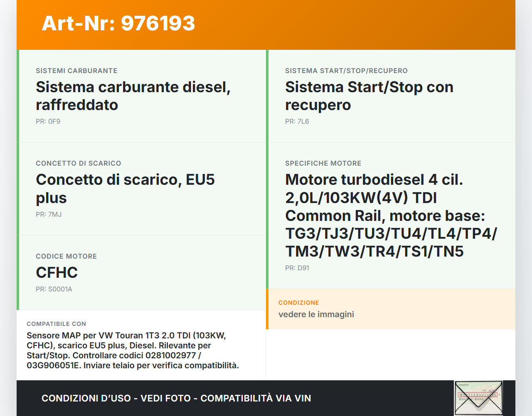Select the 'SISTEMA START/STOP/RECUPERO' label
532x416 pixels.
point(346,71)
